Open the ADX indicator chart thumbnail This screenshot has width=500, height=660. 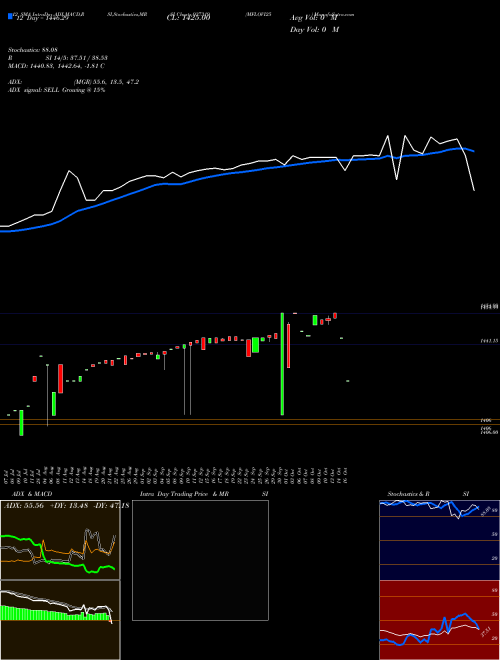60,540
